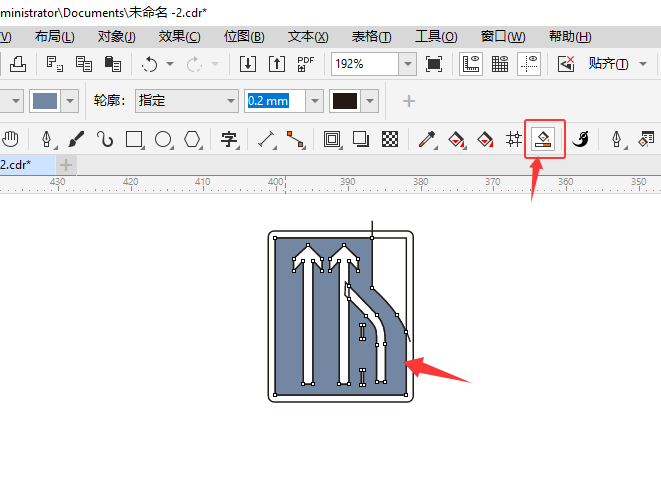
Task: Open the 对象(J) menu
Action: tap(116, 37)
